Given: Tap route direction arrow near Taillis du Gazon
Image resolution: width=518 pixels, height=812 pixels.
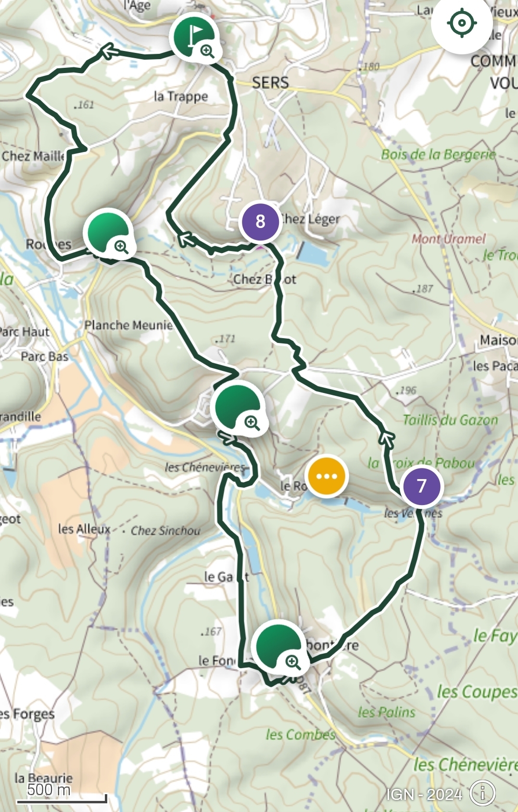Looking at the screenshot, I should [387, 438].
